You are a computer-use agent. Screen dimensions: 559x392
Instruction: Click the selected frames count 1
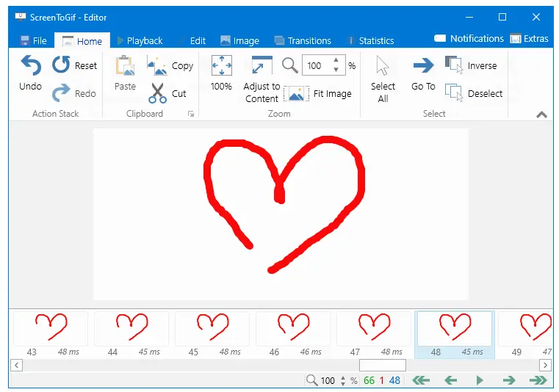[381, 380]
